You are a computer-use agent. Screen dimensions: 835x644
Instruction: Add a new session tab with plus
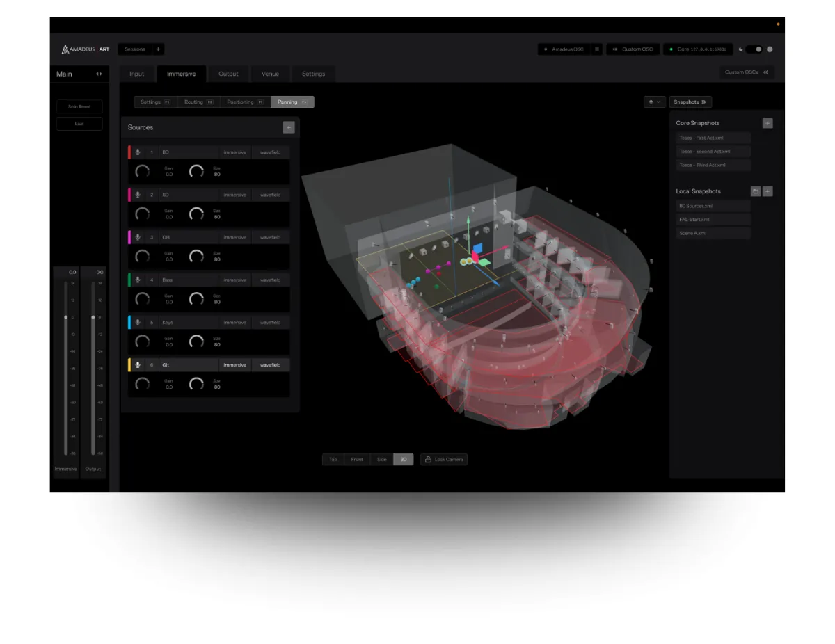(x=158, y=49)
